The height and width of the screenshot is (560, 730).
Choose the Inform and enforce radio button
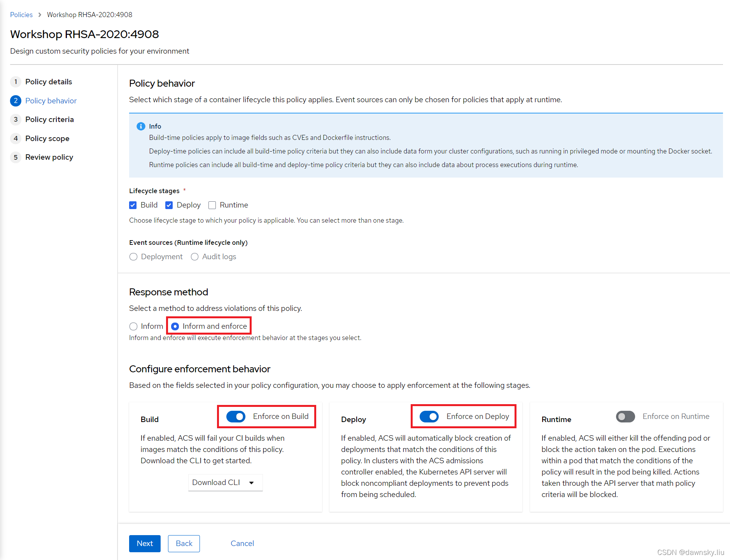pyautogui.click(x=175, y=326)
